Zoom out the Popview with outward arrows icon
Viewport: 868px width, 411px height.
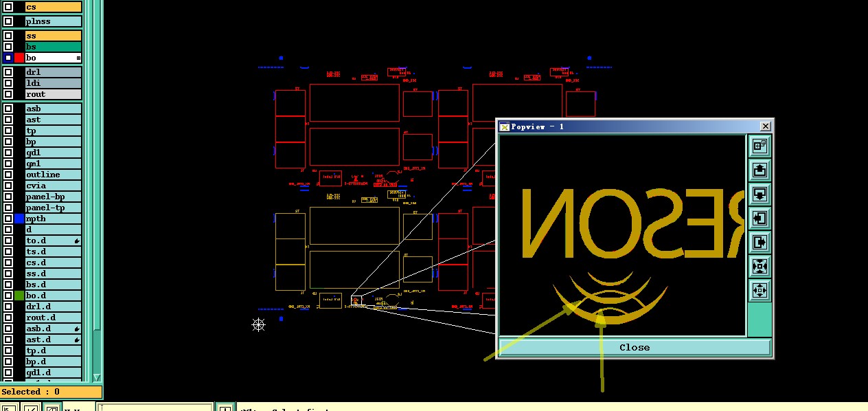click(759, 290)
